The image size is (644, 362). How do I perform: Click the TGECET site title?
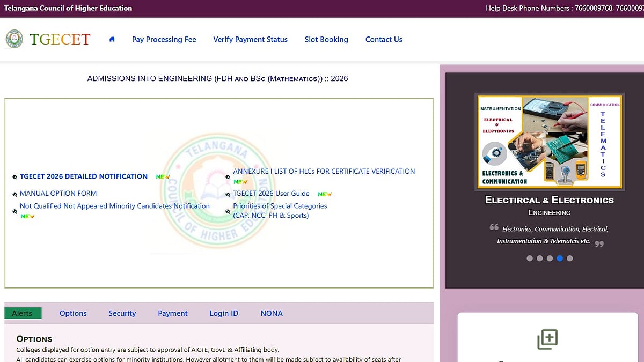60,39
